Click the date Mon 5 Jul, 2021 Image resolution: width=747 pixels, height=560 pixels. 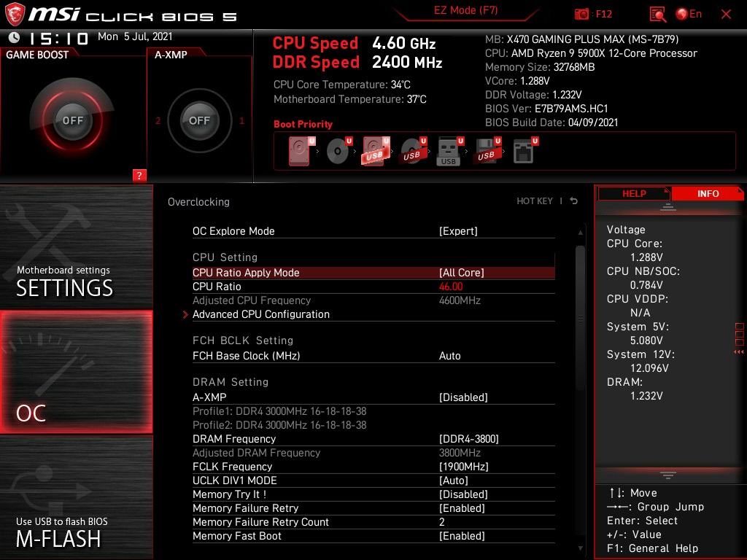(135, 36)
